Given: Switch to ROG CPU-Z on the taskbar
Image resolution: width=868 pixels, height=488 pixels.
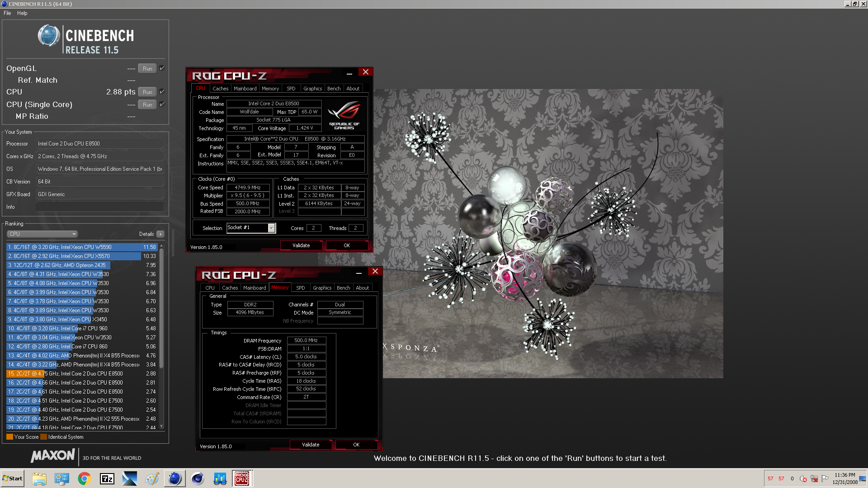Looking at the screenshot, I should click(x=242, y=479).
